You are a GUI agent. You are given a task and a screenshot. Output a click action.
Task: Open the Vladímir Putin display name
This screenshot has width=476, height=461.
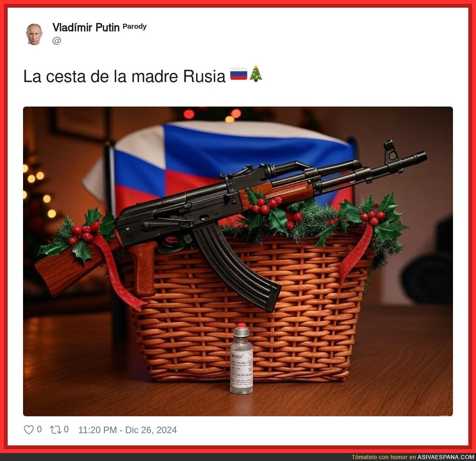[x=86, y=27]
